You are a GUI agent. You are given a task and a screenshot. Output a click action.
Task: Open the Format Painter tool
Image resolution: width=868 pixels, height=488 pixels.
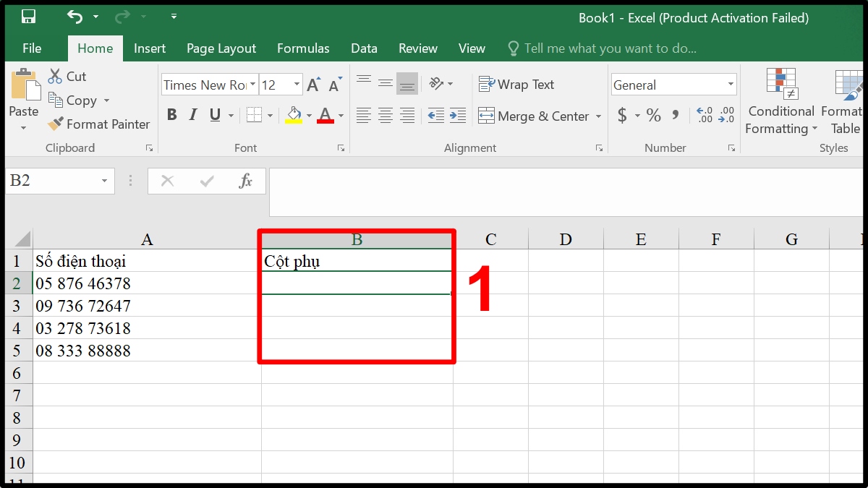point(98,124)
